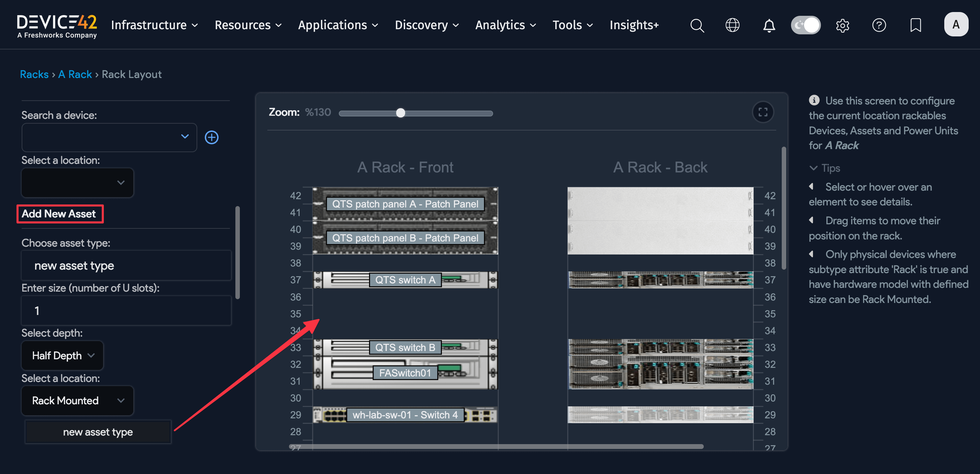Click the help question mark icon
980x474 pixels.
coord(879,25)
